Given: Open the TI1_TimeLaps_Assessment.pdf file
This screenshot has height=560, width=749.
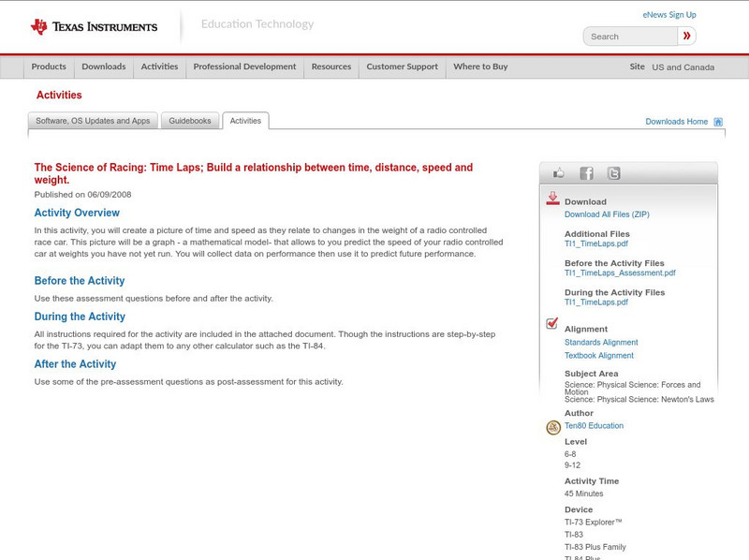Looking at the screenshot, I should tap(620, 273).
